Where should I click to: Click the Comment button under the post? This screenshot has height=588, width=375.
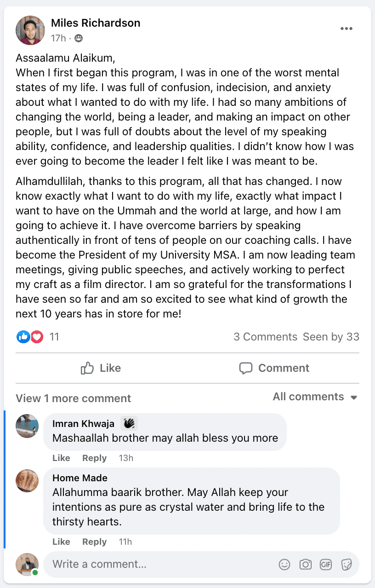(x=274, y=368)
